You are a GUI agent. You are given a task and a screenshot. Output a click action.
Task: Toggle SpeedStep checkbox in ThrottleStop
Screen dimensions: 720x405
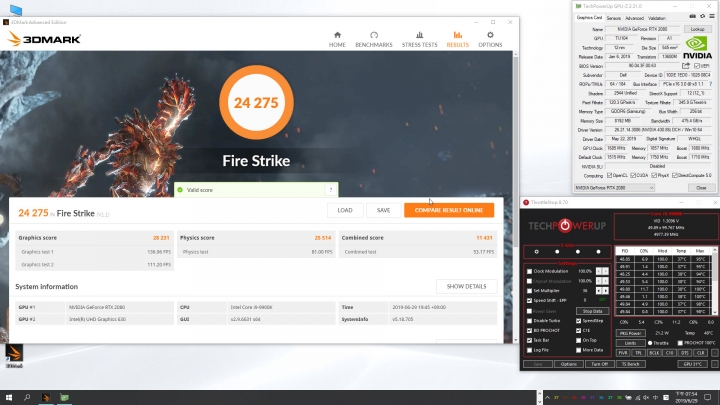[579, 321]
